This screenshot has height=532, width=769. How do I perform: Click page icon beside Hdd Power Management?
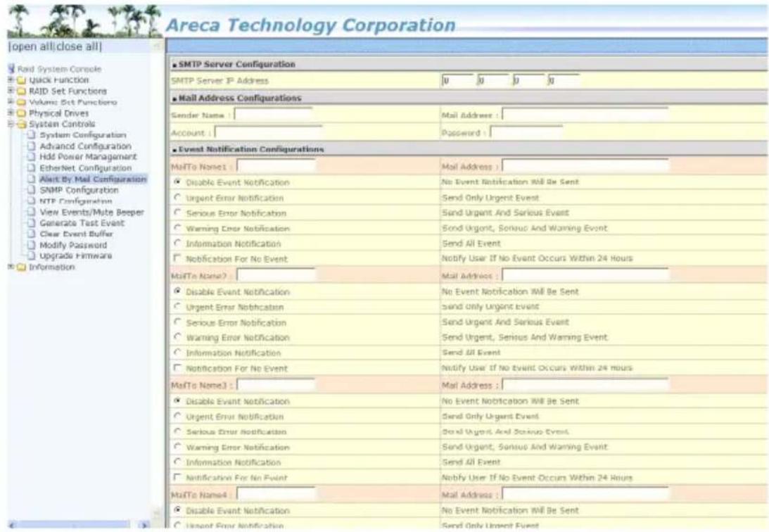coord(32,157)
